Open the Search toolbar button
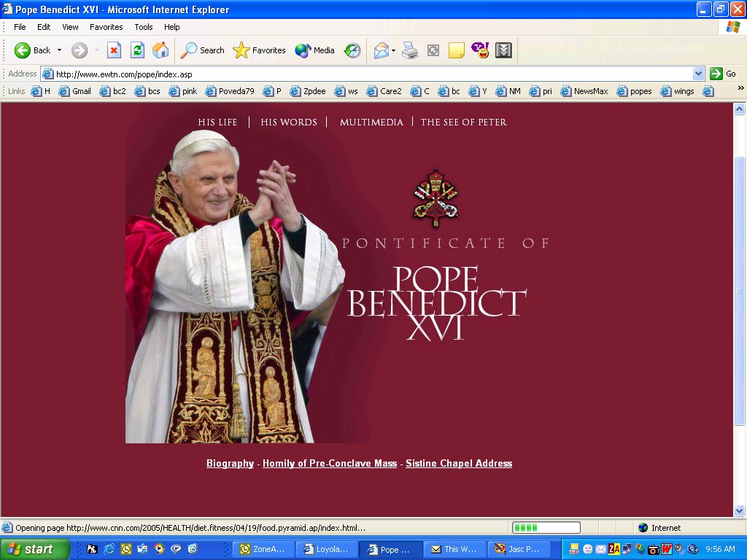747x560 pixels. [x=203, y=50]
